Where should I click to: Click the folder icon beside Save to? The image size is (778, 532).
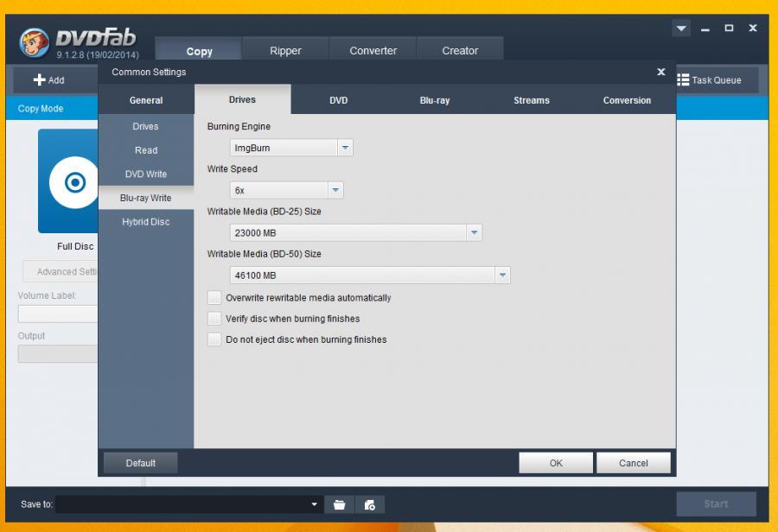click(x=339, y=504)
